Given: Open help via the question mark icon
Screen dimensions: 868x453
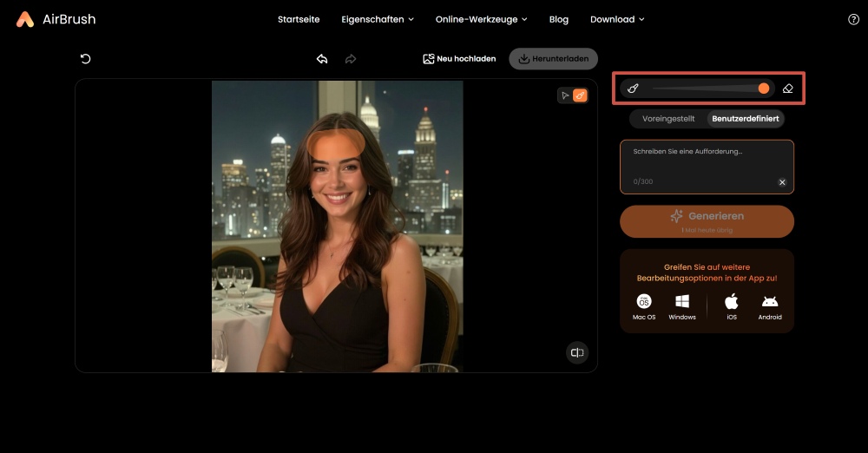Looking at the screenshot, I should tap(853, 19).
